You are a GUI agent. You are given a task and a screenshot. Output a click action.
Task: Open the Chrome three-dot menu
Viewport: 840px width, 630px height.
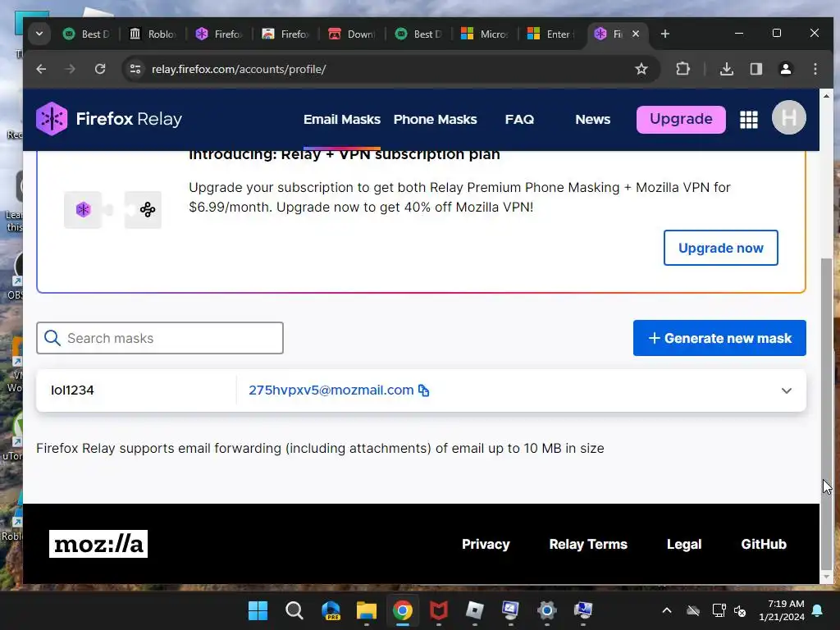click(x=815, y=69)
